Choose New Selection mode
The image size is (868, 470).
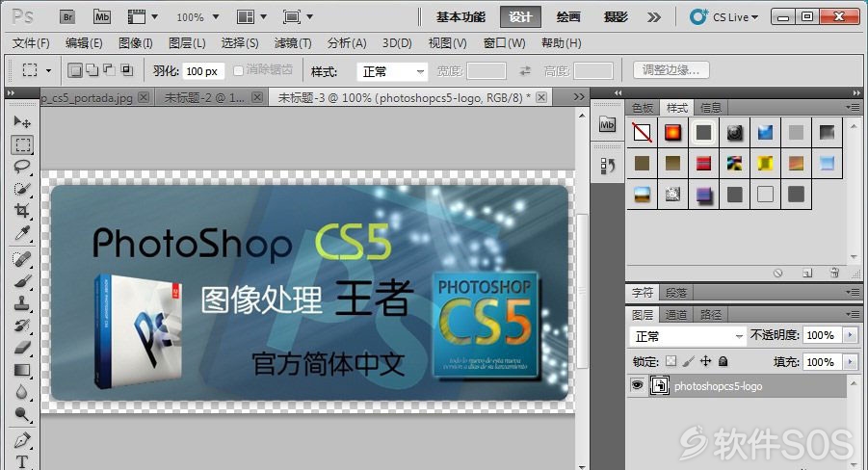point(75,70)
